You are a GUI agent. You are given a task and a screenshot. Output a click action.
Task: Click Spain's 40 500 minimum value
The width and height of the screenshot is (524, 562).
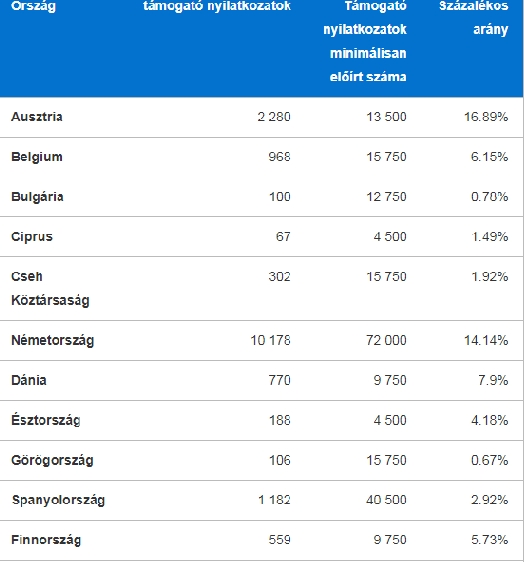tap(386, 500)
